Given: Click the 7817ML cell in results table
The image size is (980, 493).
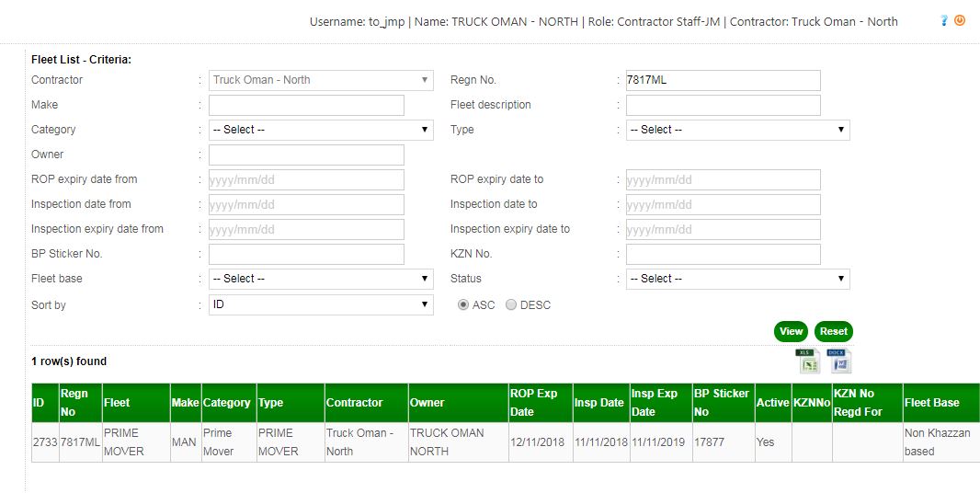Looking at the screenshot, I should tap(80, 442).
